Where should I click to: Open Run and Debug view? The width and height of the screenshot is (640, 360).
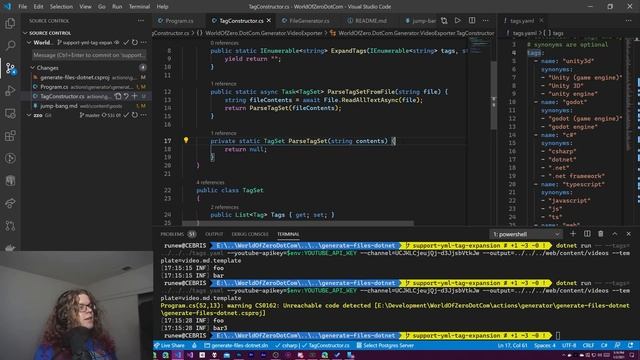(10, 91)
